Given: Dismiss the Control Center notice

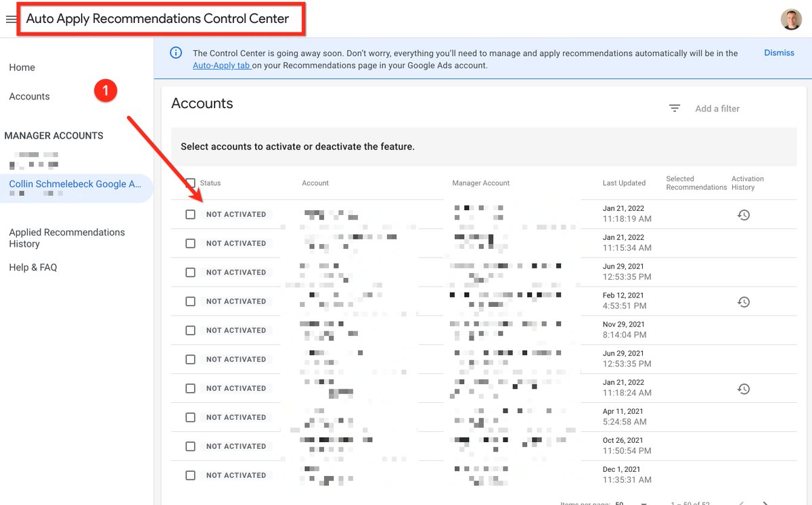Looking at the screenshot, I should (779, 53).
